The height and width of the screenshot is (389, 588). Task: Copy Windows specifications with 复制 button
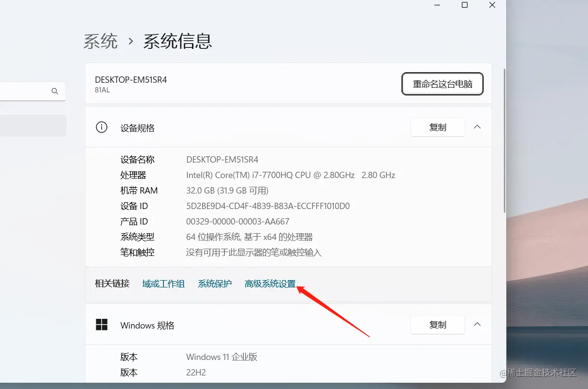coord(438,325)
